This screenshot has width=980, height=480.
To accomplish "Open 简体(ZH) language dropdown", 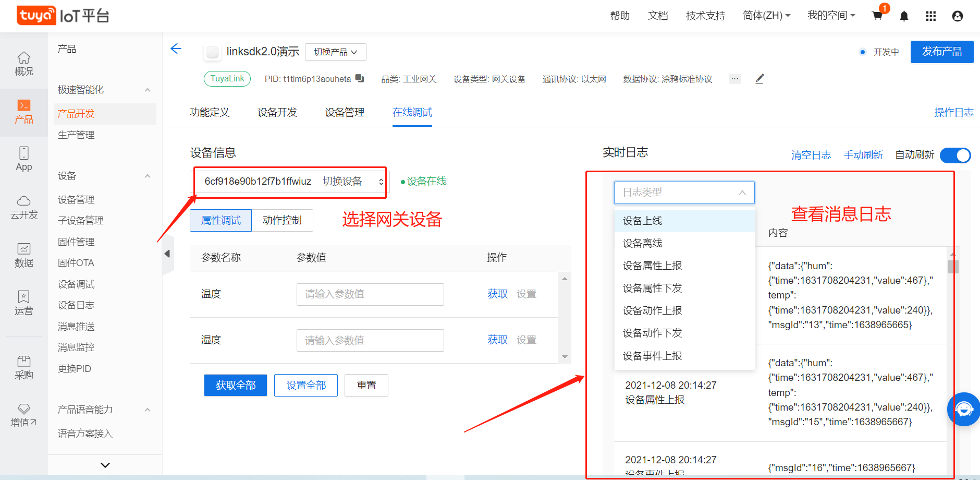I will [766, 16].
